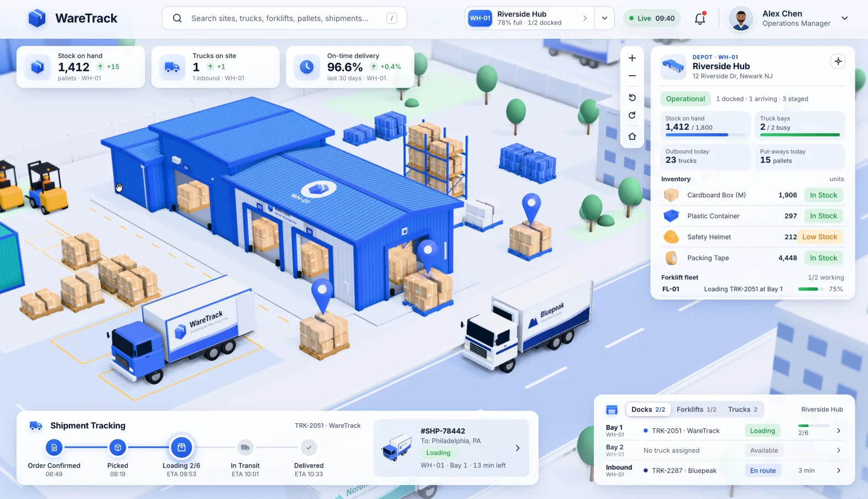Click the On-time delivery clock icon
The height and width of the screenshot is (499, 868).
pos(306,67)
